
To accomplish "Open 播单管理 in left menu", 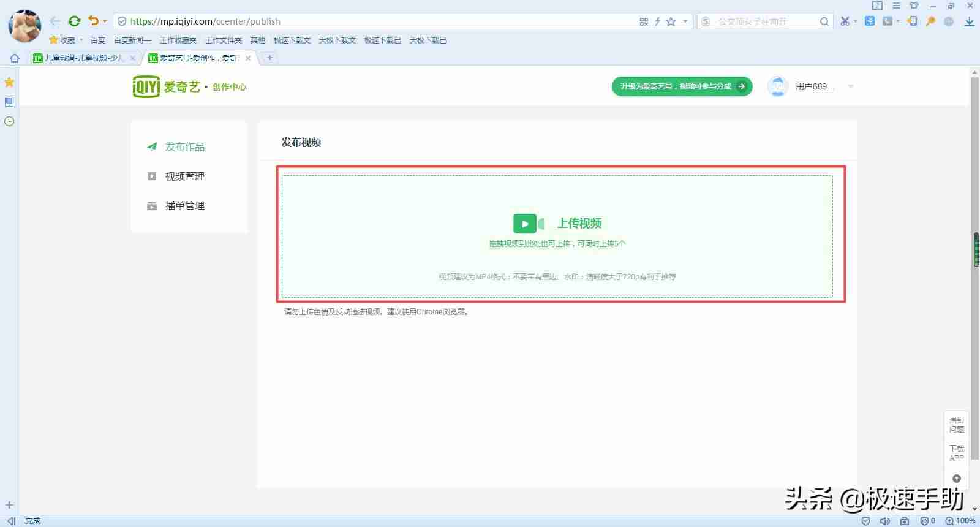I will click(x=184, y=205).
